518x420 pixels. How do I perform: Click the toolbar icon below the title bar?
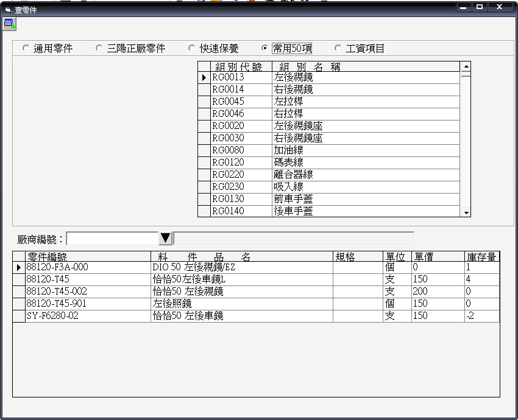click(9, 24)
